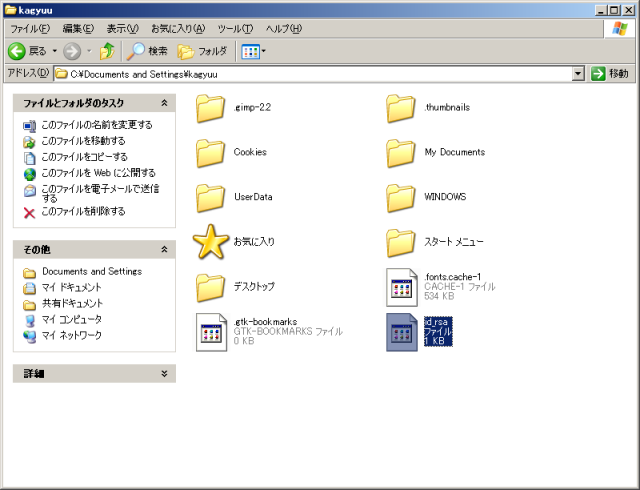640x490 pixels.
Task: Toggle the Folders (フォルダ) pane button
Action: (x=202, y=51)
